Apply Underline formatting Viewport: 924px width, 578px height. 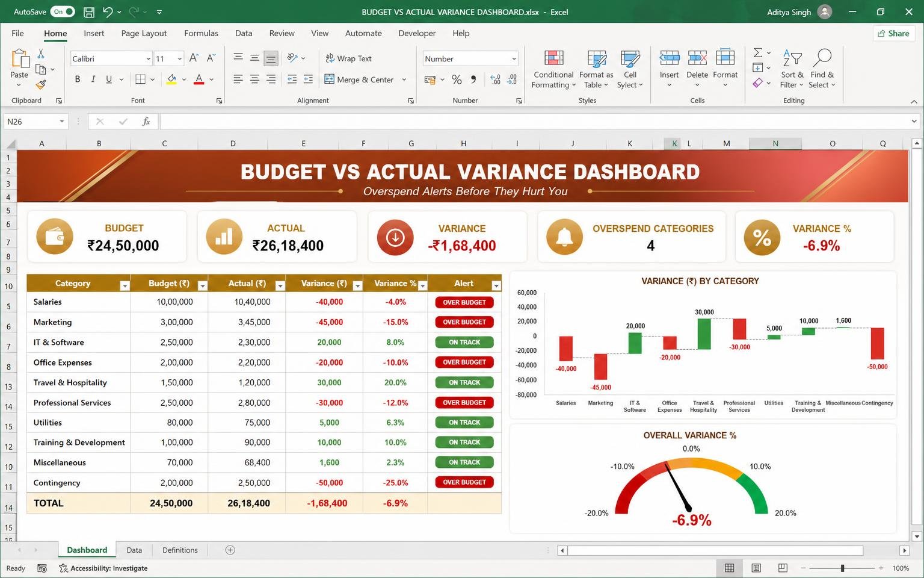[x=109, y=79]
